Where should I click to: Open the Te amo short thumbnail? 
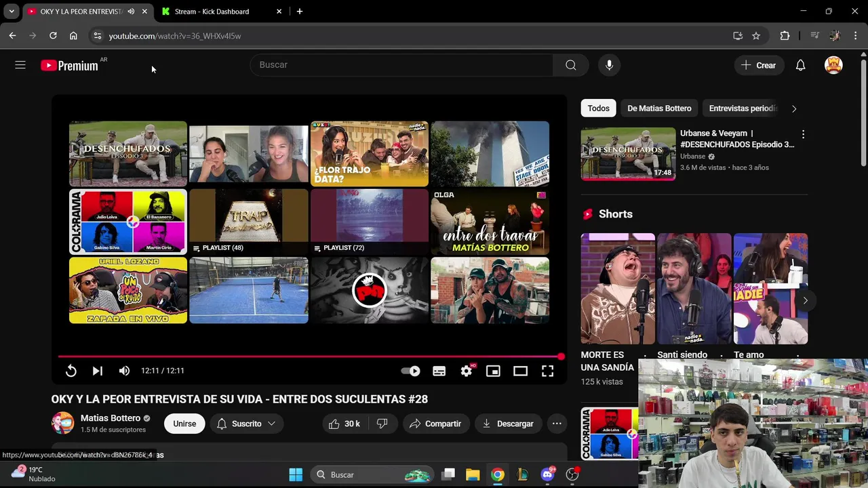(770, 289)
